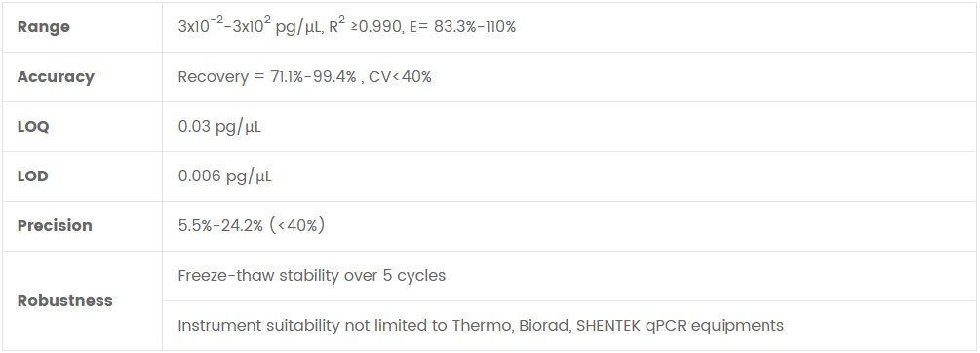Click Freeze-thaw stability over 5 cycles text
The image size is (980, 353).
(x=312, y=276)
